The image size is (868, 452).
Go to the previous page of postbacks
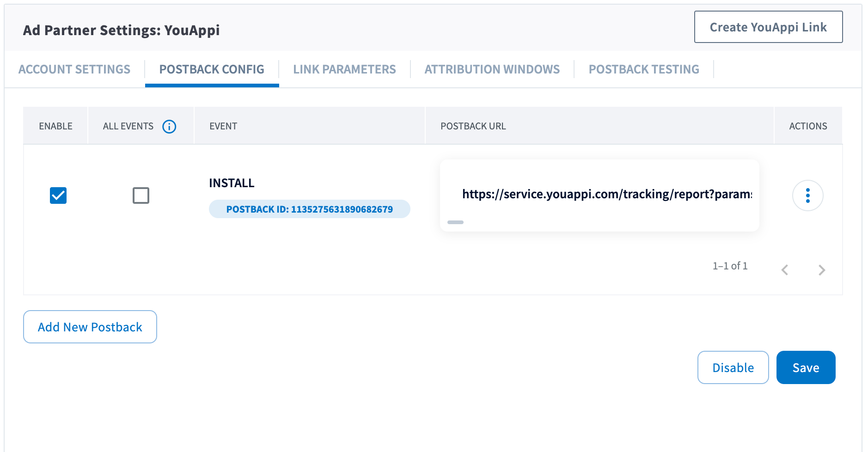click(x=784, y=270)
